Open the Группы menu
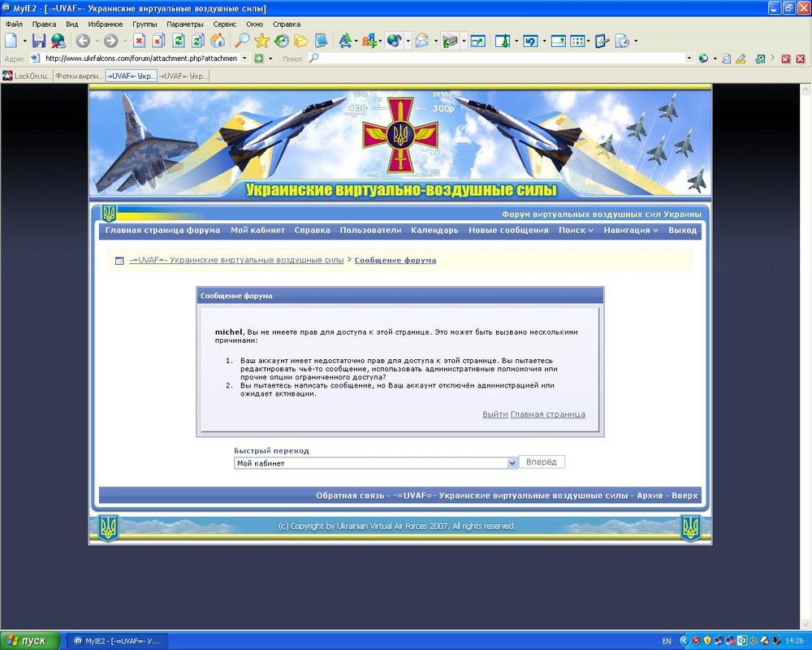Screen dimensions: 812x650 (x=145, y=24)
